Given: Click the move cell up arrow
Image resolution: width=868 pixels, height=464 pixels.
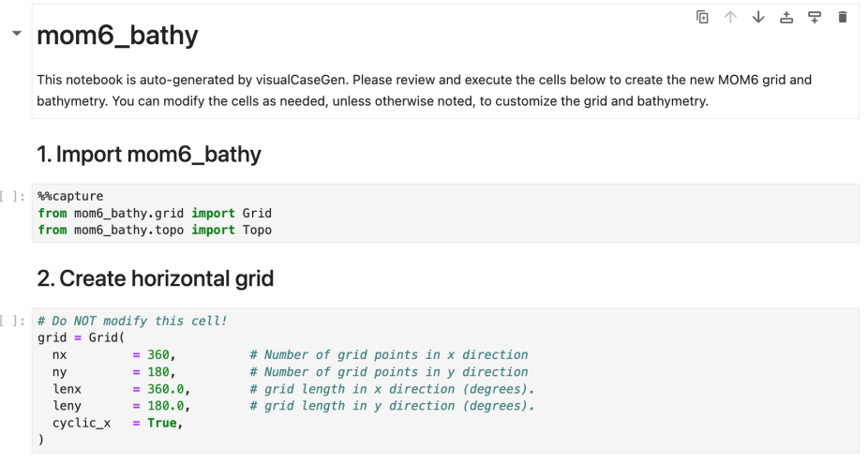Looking at the screenshot, I should (x=730, y=17).
